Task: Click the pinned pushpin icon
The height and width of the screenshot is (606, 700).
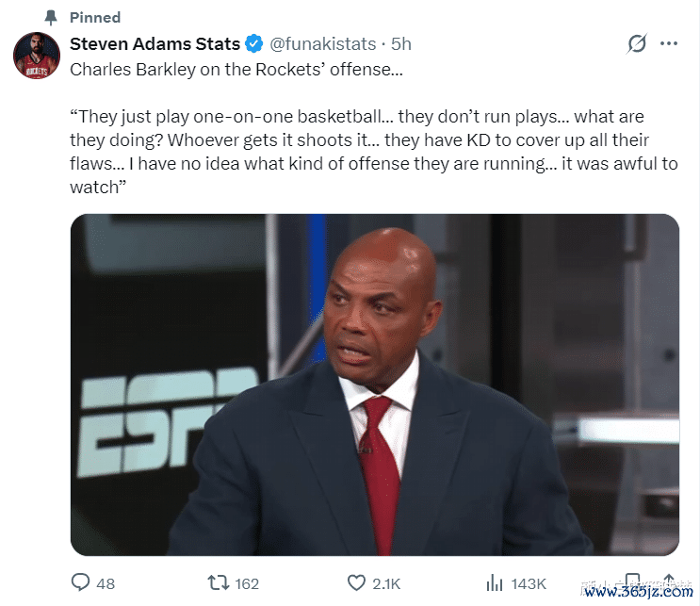Action: point(50,17)
